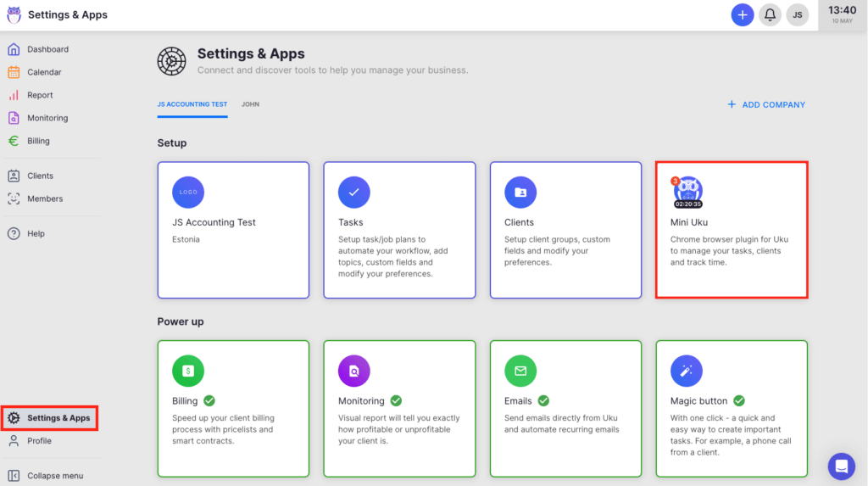Image resolution: width=868 pixels, height=486 pixels.
Task: Click the ADD COMPANY button
Action: [766, 104]
